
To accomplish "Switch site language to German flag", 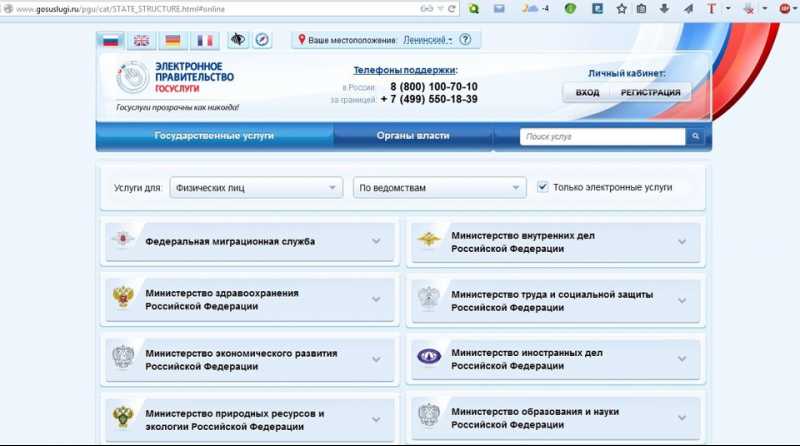I will click(173, 40).
